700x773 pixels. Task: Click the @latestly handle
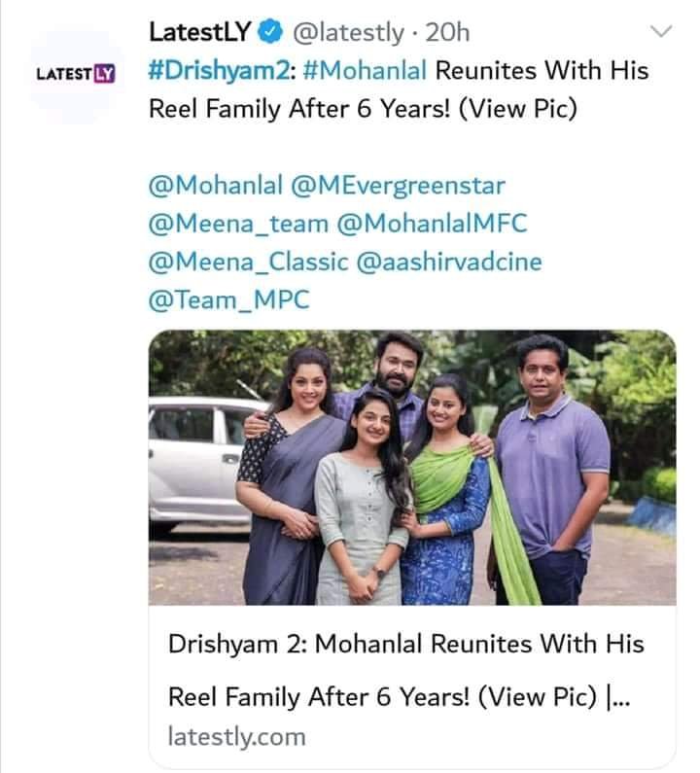coord(347,33)
